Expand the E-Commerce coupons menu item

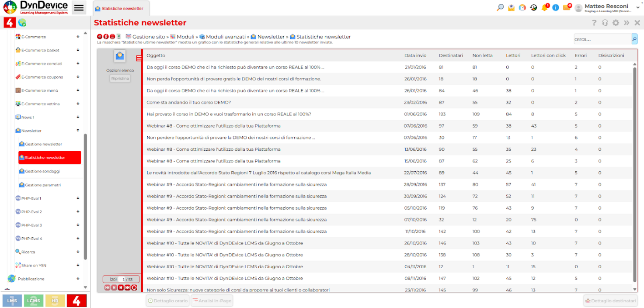[78, 77]
